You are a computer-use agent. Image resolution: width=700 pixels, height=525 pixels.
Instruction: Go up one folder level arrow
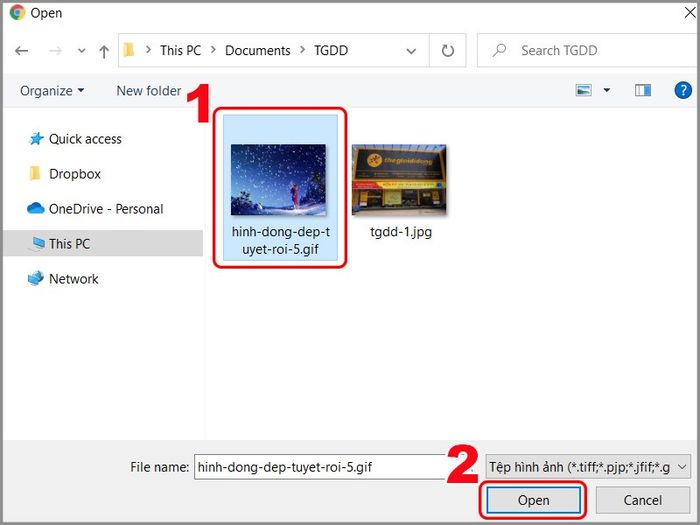(x=104, y=51)
